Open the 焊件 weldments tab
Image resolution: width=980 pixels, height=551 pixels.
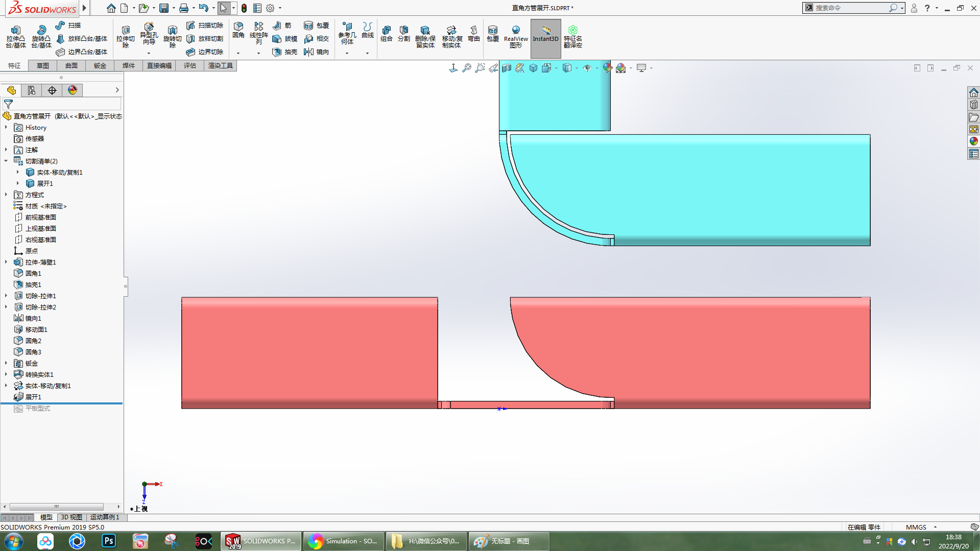pos(129,65)
